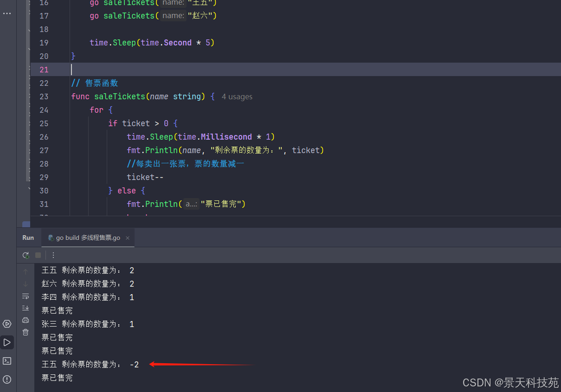This screenshot has height=392, width=561.
Task: Open the Problems tool window
Action: point(7,379)
